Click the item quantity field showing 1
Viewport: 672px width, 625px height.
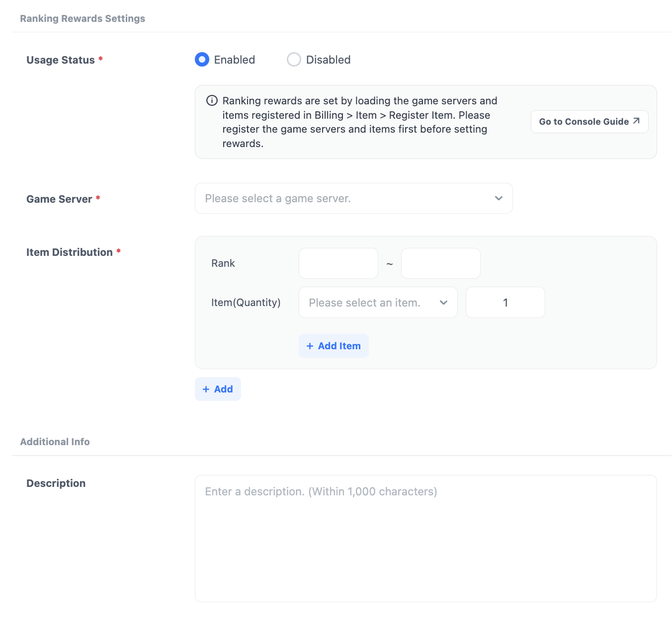pos(505,303)
